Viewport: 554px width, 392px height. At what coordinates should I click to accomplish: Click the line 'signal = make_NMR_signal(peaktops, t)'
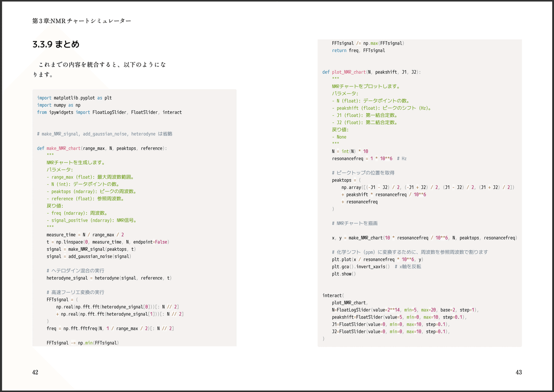coord(91,249)
